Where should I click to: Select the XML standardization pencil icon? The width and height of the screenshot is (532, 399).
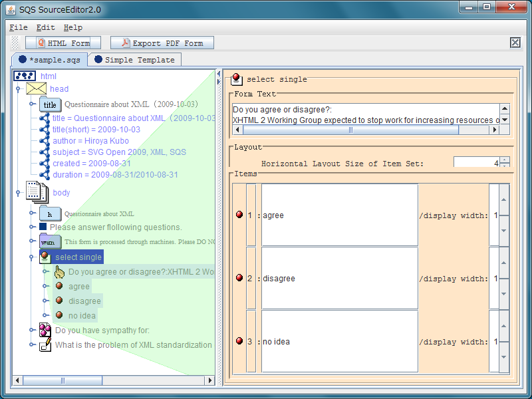(45, 344)
